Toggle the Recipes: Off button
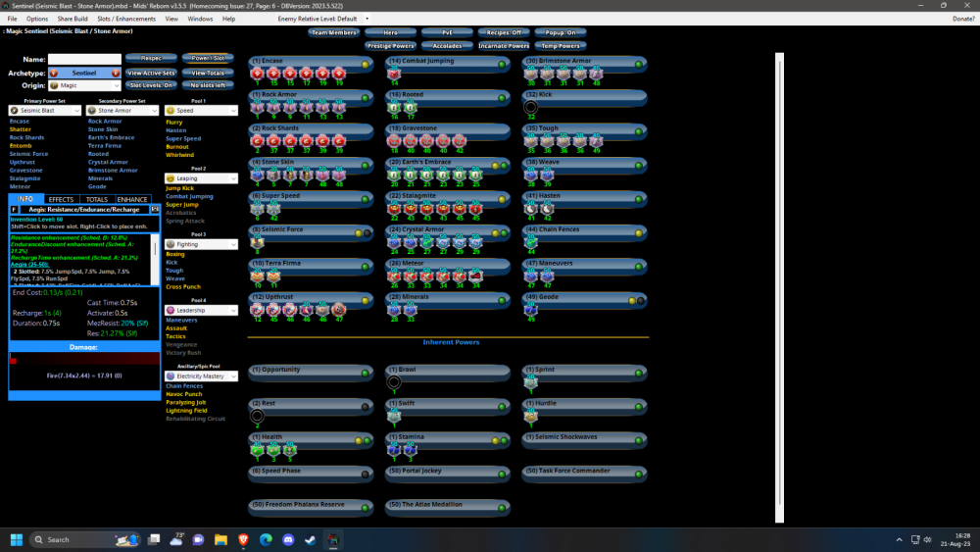The height and width of the screenshot is (552, 980). (x=504, y=32)
